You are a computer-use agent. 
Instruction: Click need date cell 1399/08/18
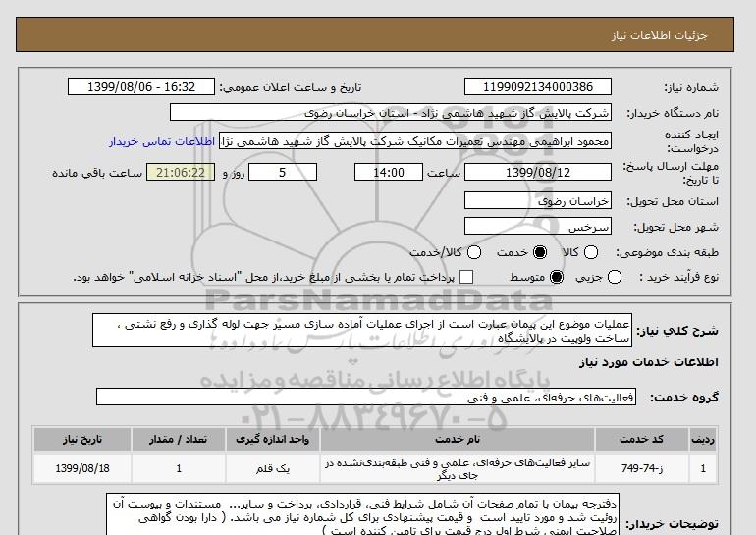click(x=81, y=468)
